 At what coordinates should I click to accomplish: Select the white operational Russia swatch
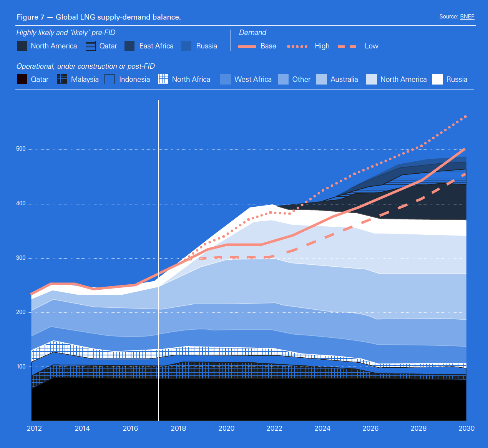pos(437,80)
